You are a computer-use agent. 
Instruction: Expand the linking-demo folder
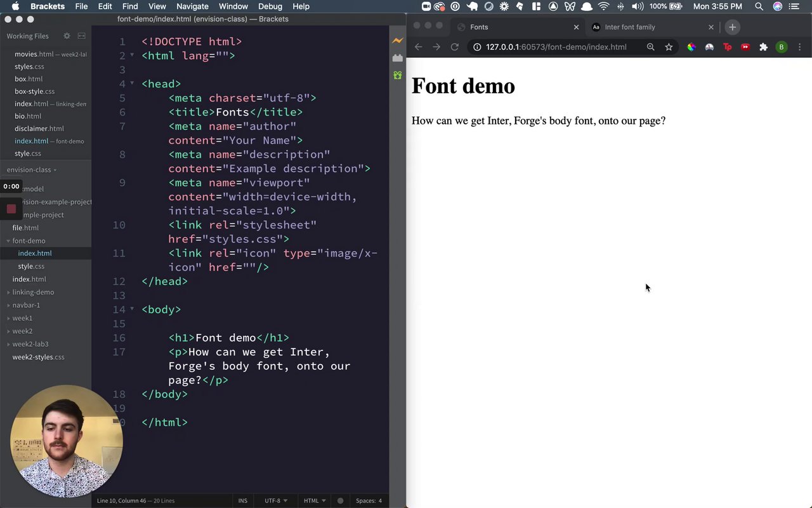(x=33, y=292)
